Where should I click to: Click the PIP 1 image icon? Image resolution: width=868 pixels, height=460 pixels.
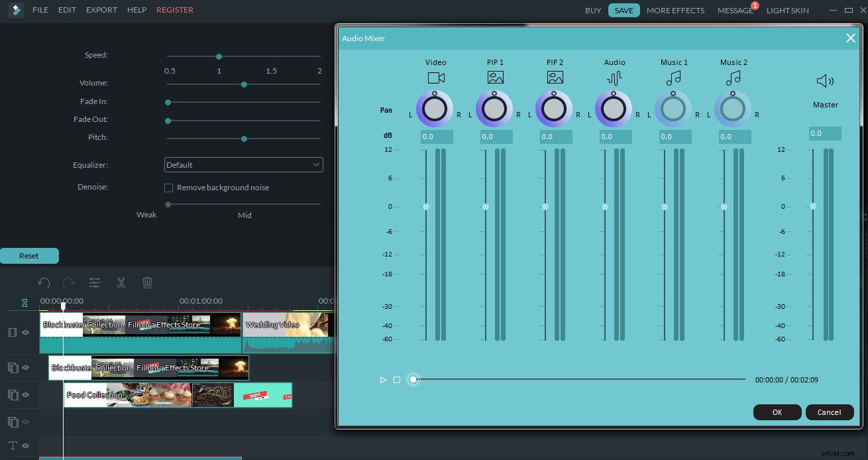point(495,77)
